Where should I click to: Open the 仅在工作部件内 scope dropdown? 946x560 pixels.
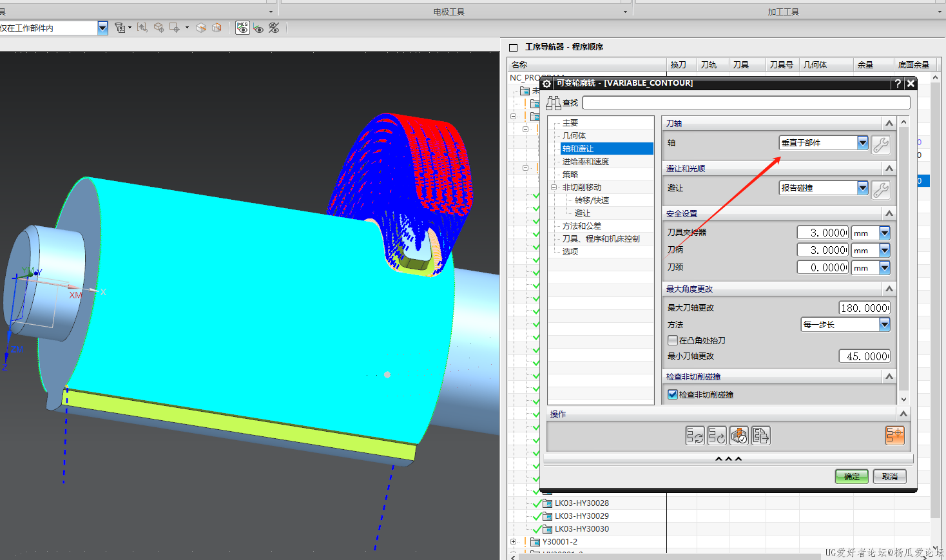102,28
